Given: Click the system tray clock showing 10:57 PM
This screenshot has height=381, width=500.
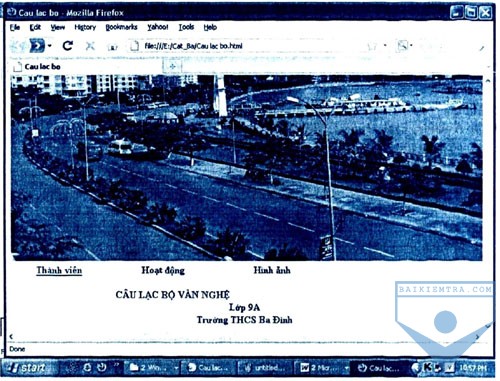Looking at the screenshot, I should 473,368.
